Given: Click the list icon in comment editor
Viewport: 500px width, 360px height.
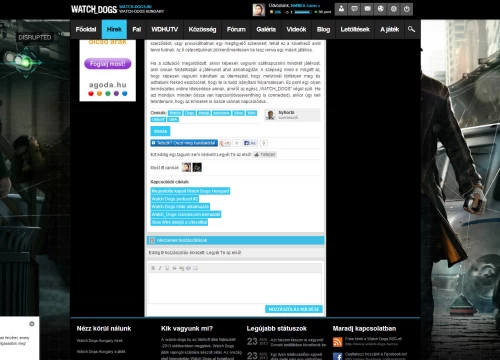Looking at the screenshot, I should pyautogui.click(x=195, y=268).
